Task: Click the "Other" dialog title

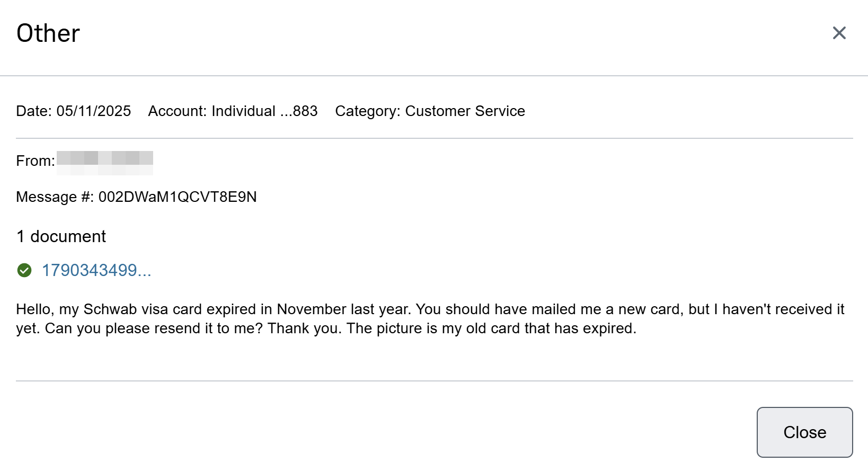Action: [48, 33]
